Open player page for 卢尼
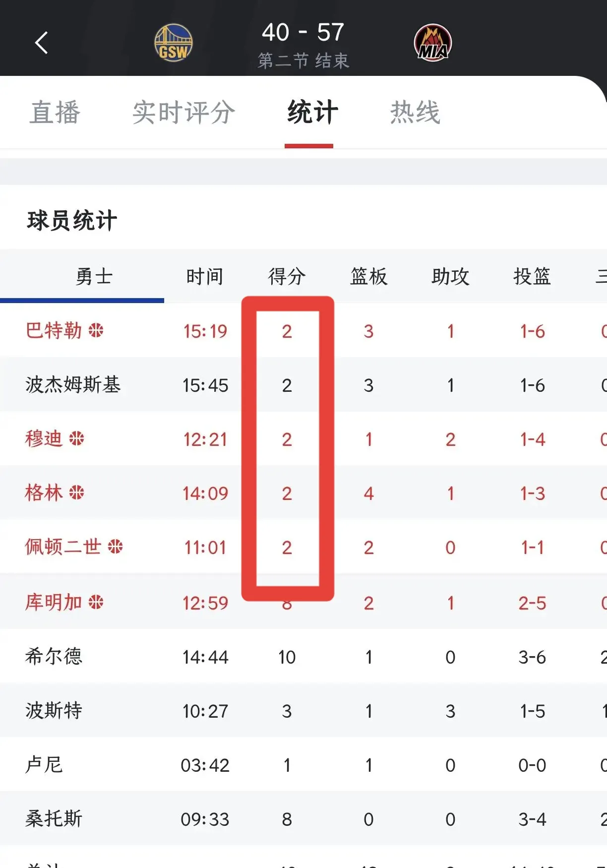Image resolution: width=607 pixels, height=868 pixels. (43, 764)
